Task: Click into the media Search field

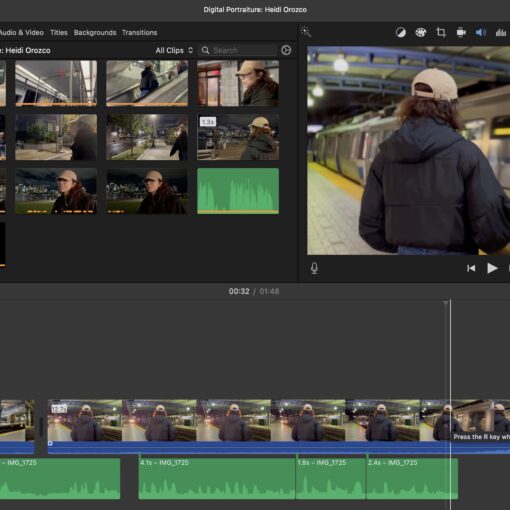Action: (238, 50)
